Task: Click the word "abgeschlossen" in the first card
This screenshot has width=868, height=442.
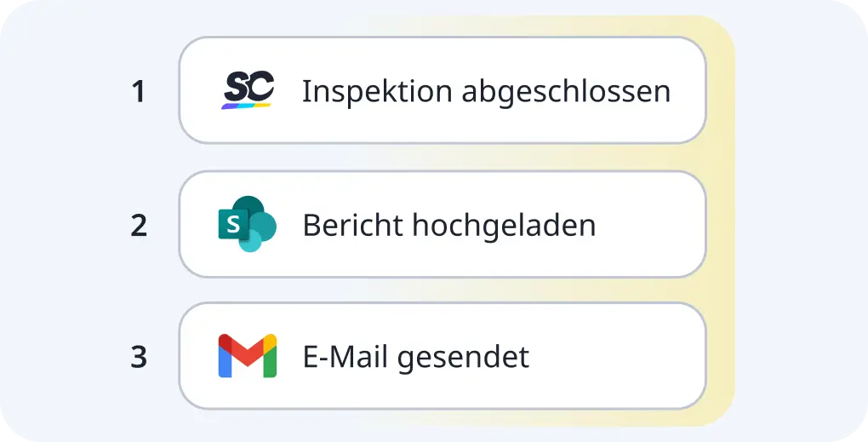Action: [566, 91]
